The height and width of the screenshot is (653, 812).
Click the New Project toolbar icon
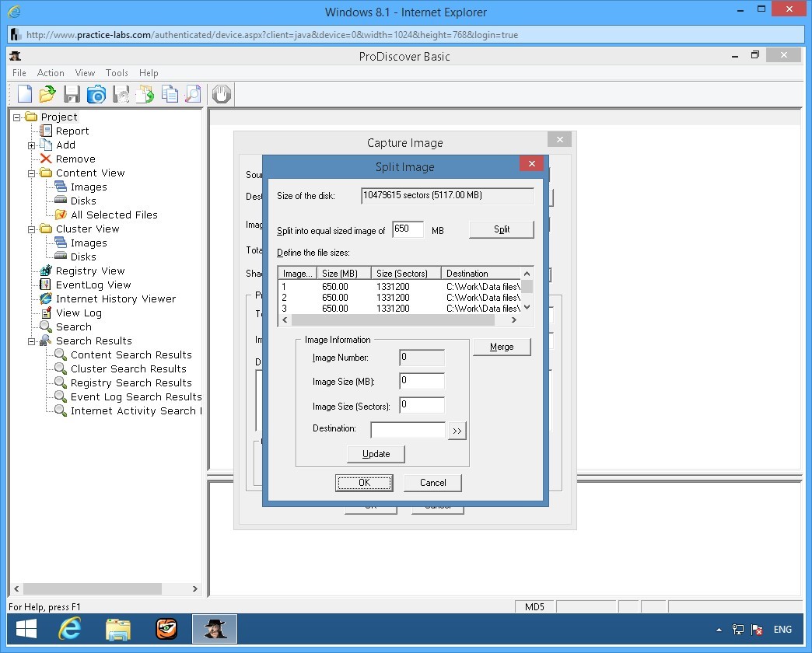(25, 94)
